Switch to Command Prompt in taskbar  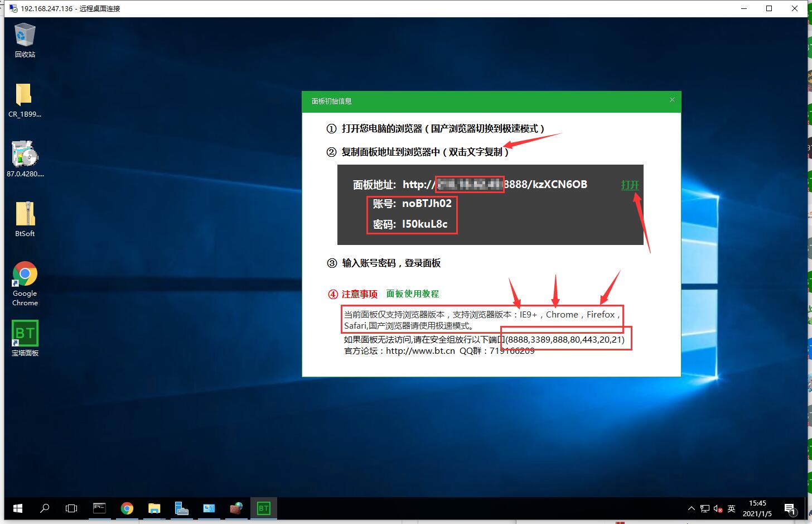point(99,508)
